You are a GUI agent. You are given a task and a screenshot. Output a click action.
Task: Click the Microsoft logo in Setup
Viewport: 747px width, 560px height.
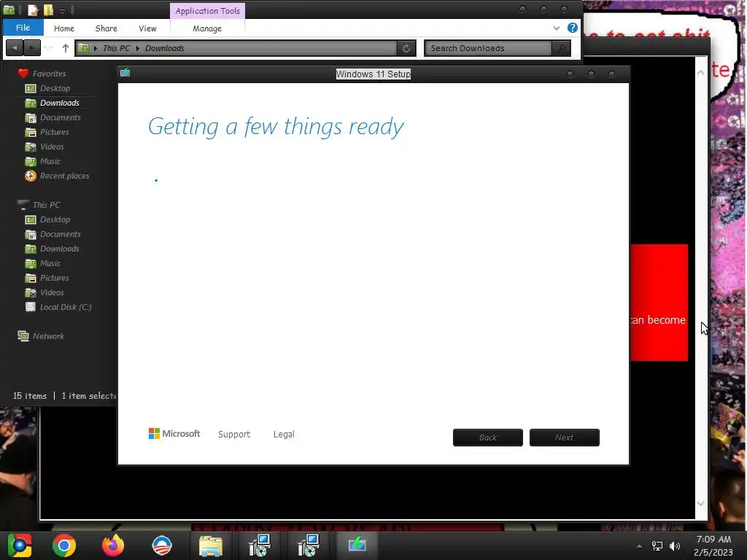[x=174, y=434]
